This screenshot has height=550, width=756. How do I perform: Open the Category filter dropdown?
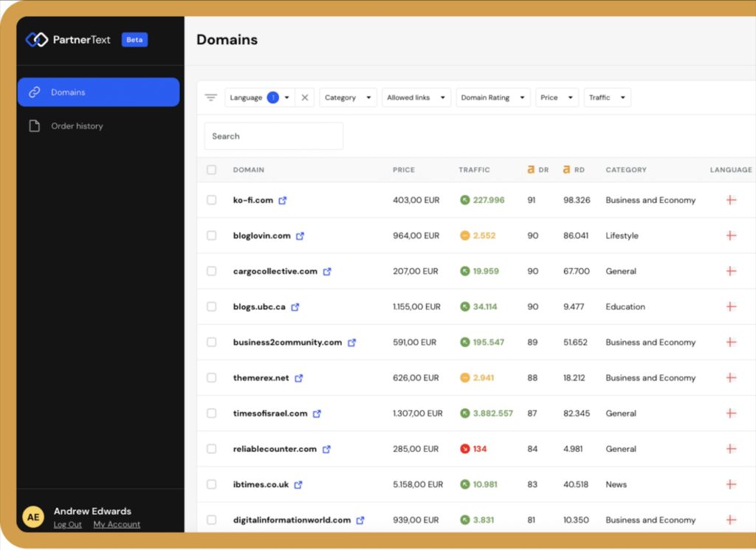pos(348,97)
